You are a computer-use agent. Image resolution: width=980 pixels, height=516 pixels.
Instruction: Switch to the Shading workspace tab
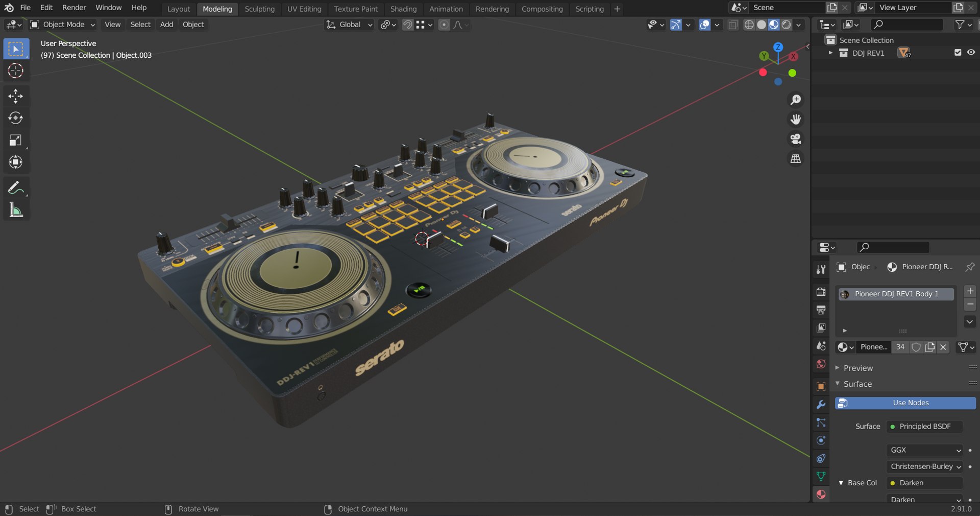403,9
